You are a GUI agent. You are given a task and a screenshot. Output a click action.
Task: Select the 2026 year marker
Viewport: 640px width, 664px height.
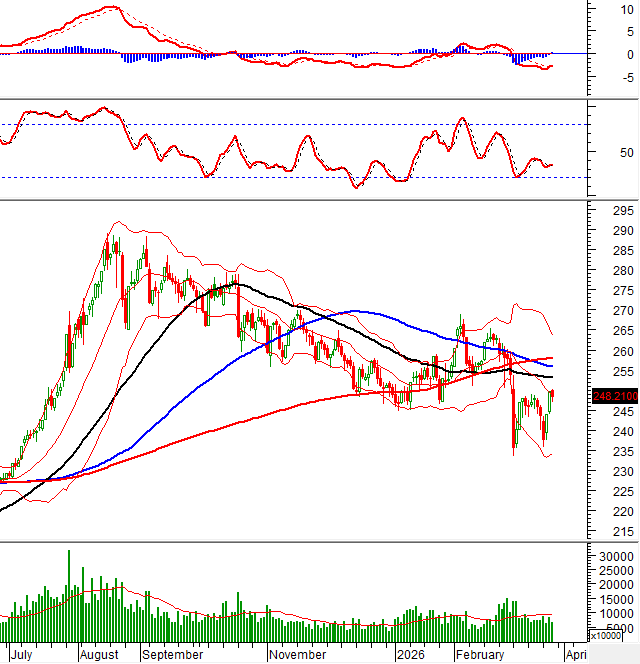point(411,654)
